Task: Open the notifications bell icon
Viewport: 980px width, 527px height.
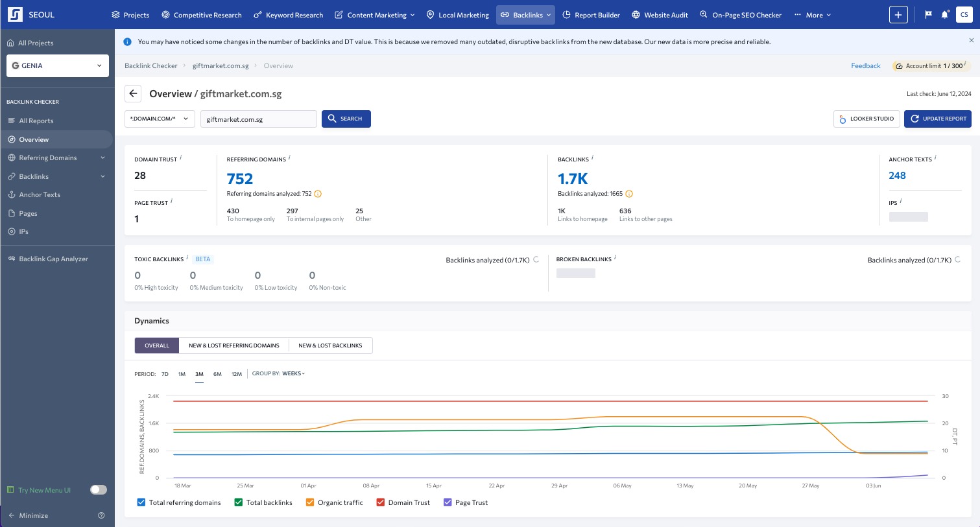Action: pos(945,15)
